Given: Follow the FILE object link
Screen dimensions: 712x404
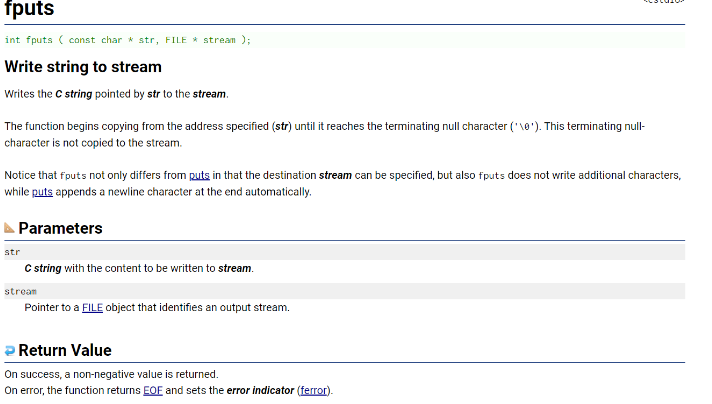Looking at the screenshot, I should tap(92, 307).
